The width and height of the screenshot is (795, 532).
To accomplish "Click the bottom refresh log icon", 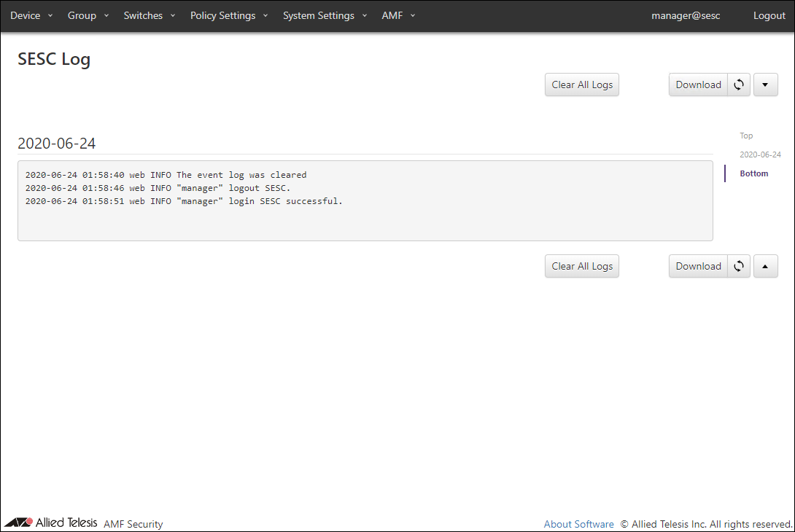I will click(739, 266).
